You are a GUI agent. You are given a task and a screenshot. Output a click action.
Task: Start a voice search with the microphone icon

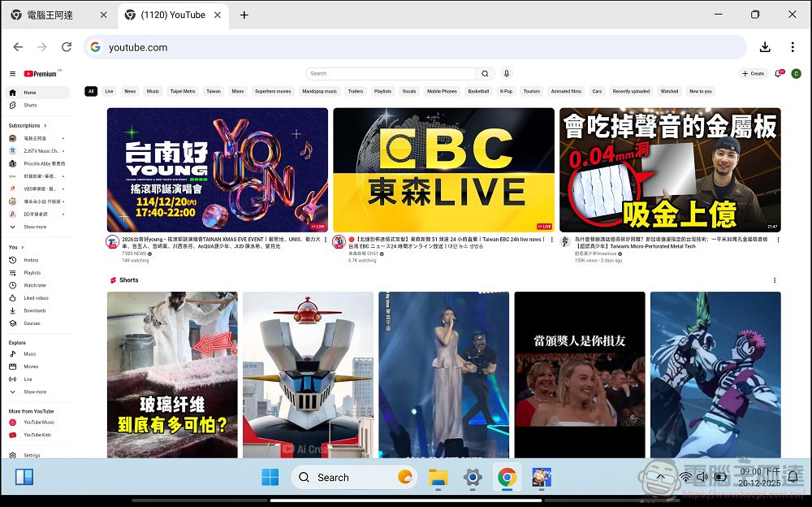(x=507, y=73)
